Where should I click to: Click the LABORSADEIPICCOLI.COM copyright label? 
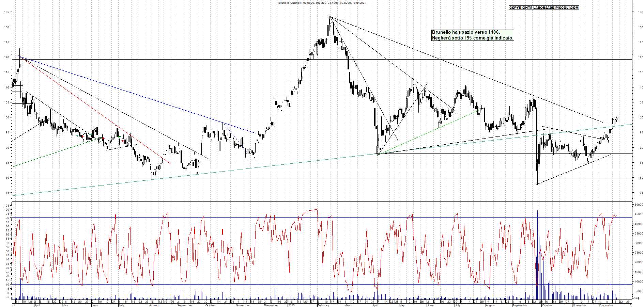click(x=543, y=7)
